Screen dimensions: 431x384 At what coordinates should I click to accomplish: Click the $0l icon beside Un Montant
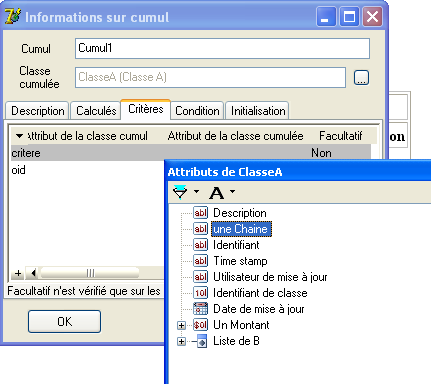click(x=201, y=325)
